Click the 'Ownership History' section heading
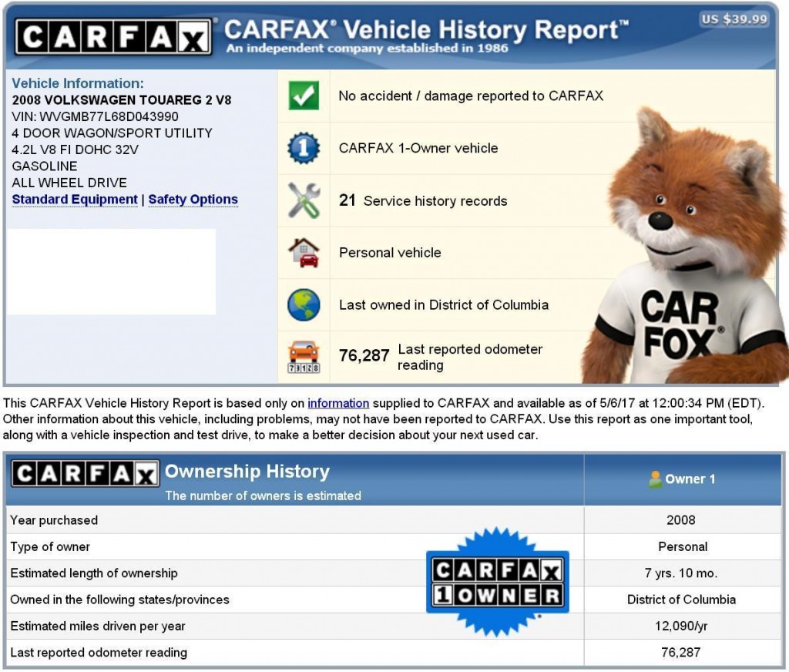 click(247, 471)
